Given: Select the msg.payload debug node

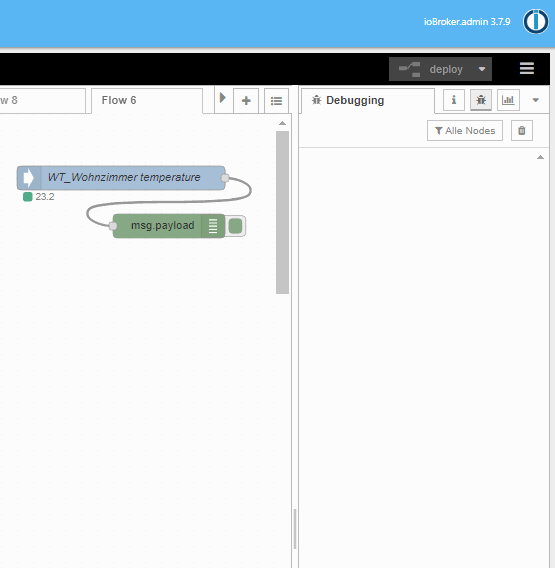Looking at the screenshot, I should pos(168,226).
